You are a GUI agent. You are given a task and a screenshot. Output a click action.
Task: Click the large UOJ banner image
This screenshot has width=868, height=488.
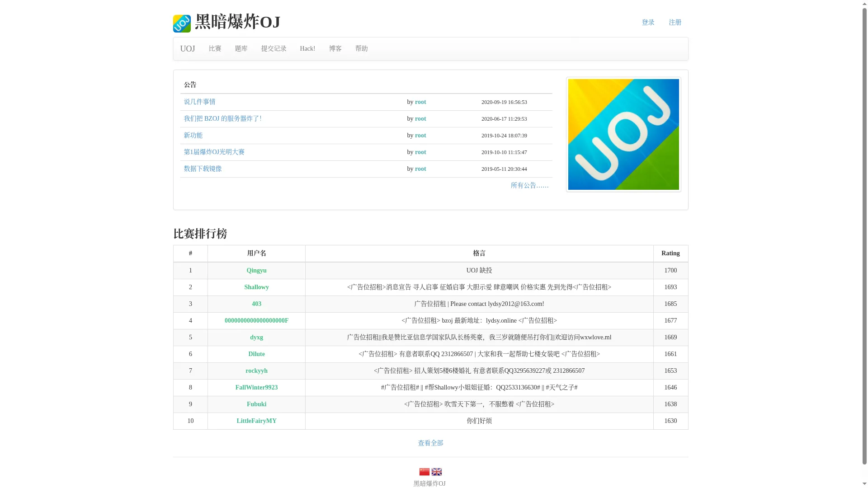[x=623, y=134]
